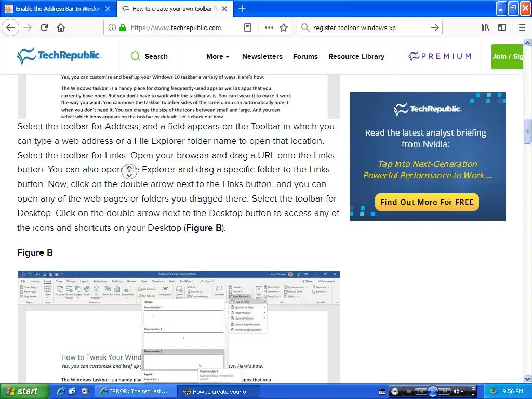The height and width of the screenshot is (399, 532).
Task: Click the TechRepublic logo inside the ad
Action: pyautogui.click(x=428, y=109)
